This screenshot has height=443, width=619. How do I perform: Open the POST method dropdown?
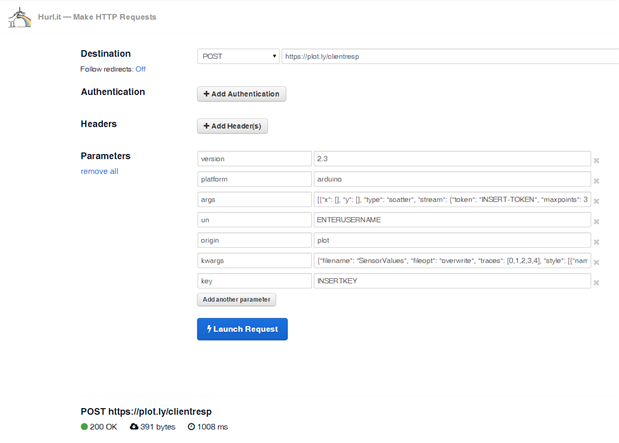[238, 57]
